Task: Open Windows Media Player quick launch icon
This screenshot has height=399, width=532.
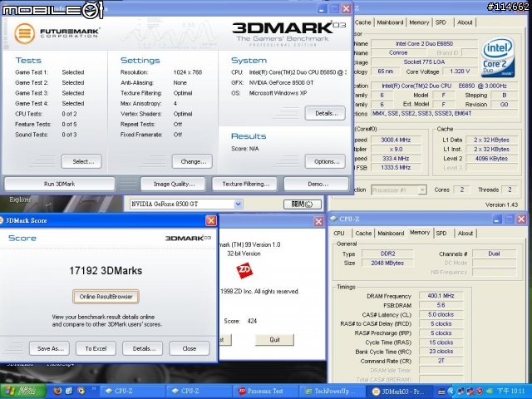Action: click(81, 391)
